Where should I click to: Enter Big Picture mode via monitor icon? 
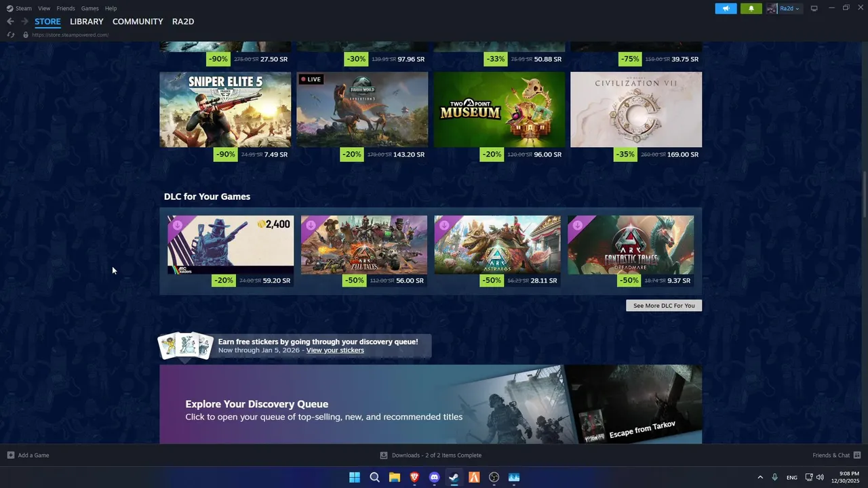click(814, 8)
